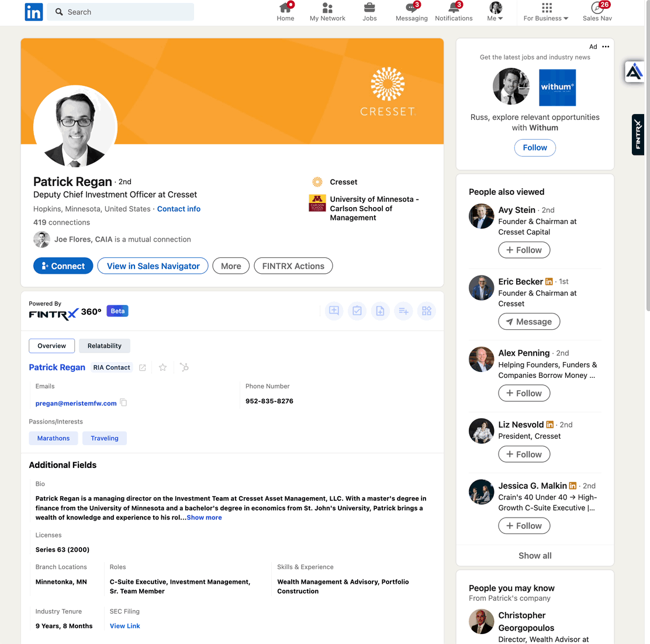Open Messaging icon with 3 unread
Image resolution: width=650 pixels, height=644 pixels.
click(412, 8)
